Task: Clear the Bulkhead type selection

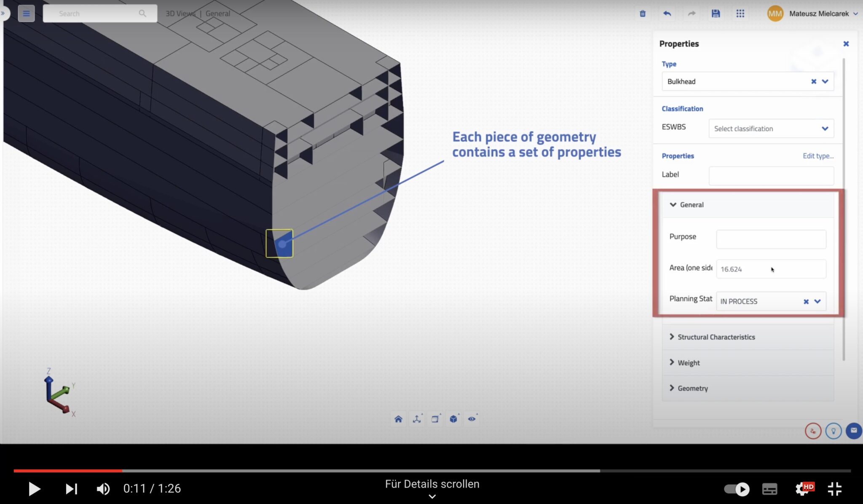Action: point(814,81)
